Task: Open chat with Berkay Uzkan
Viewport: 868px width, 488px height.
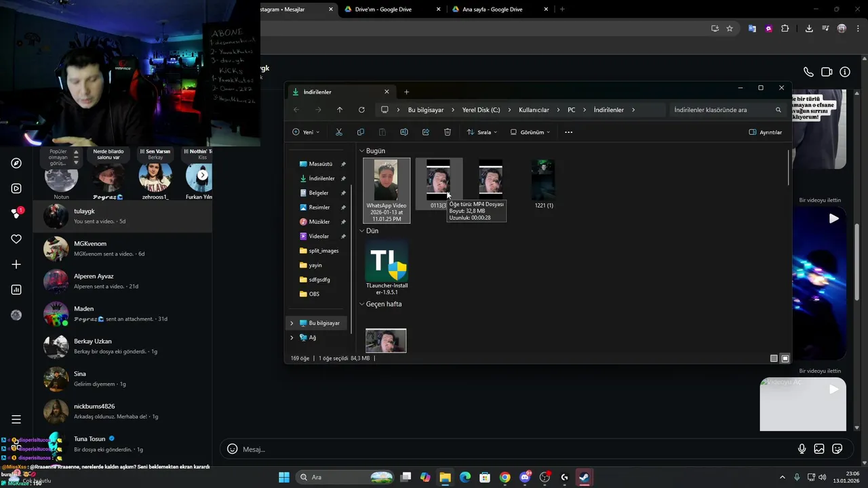Action: click(x=123, y=346)
